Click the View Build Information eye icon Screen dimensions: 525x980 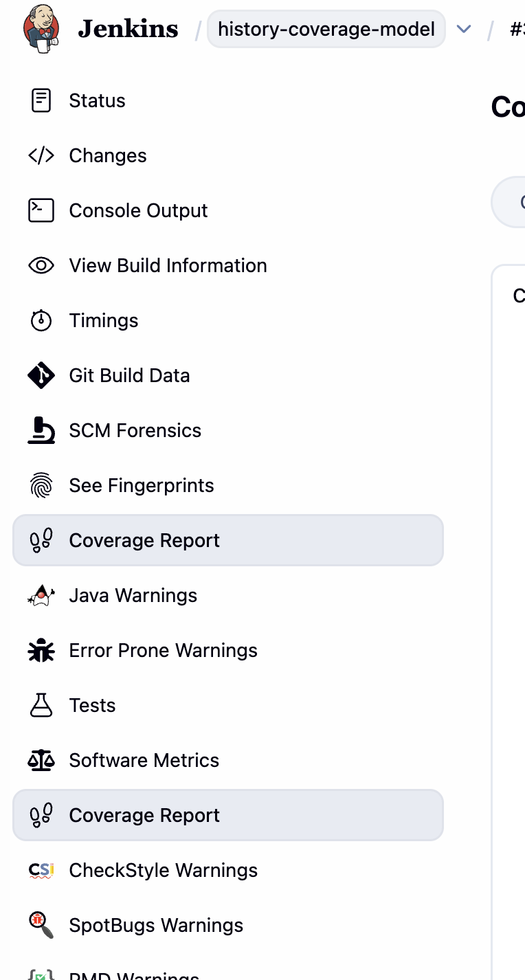pos(41,265)
